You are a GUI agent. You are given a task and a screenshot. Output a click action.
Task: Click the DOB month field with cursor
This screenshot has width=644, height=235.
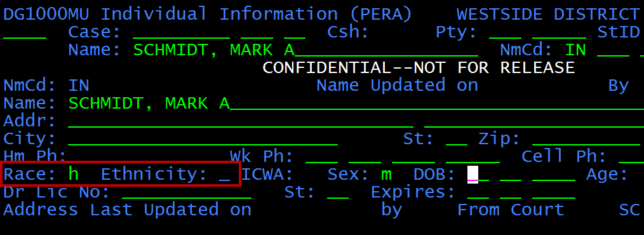point(478,175)
